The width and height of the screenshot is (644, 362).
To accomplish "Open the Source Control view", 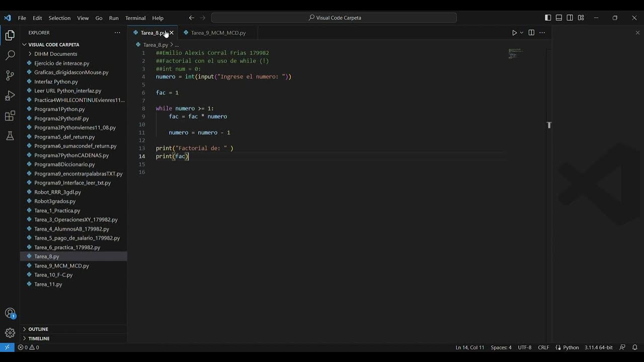I will [x=10, y=75].
